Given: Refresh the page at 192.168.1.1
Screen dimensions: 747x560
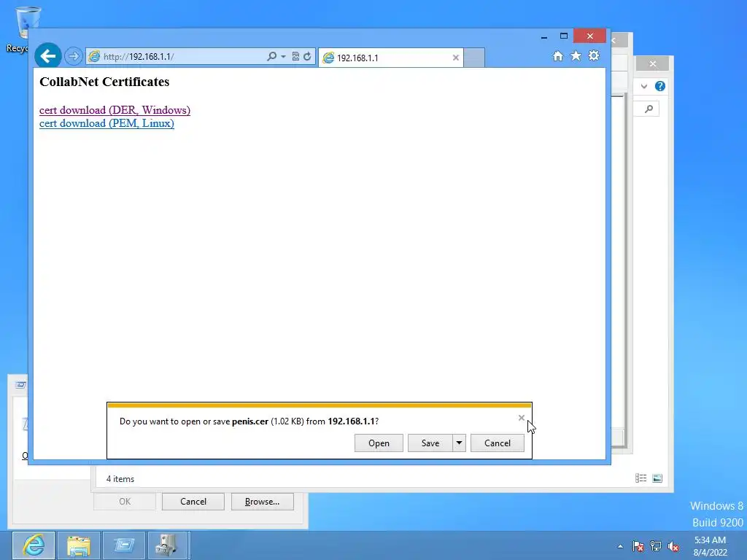Looking at the screenshot, I should [307, 56].
